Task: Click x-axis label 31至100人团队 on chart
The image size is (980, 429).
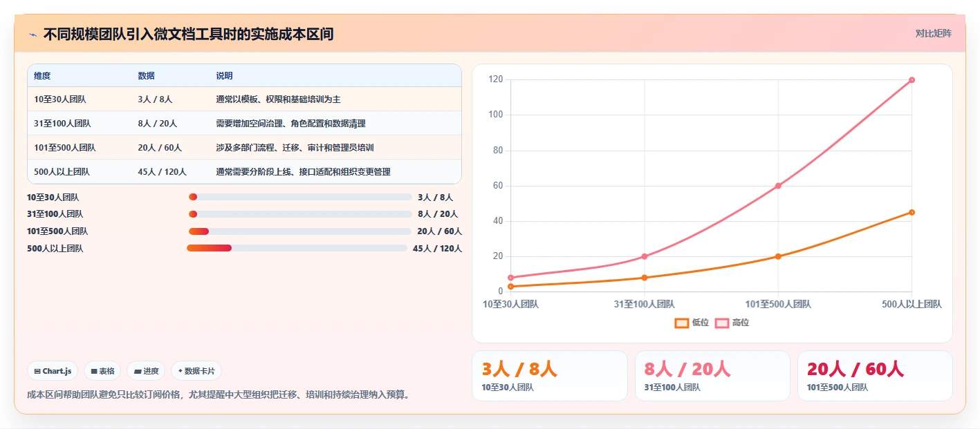Action: (645, 304)
